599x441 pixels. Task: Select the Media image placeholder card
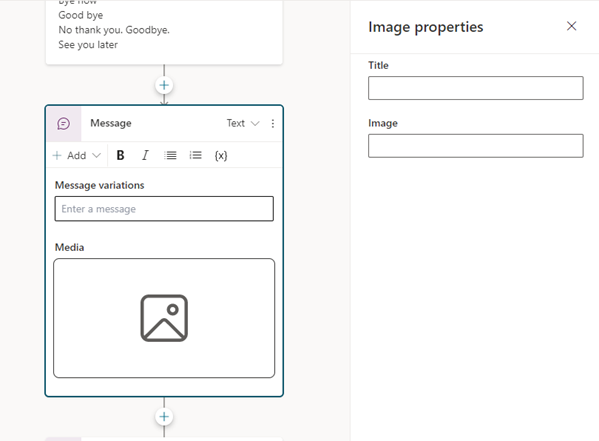pyautogui.click(x=164, y=318)
